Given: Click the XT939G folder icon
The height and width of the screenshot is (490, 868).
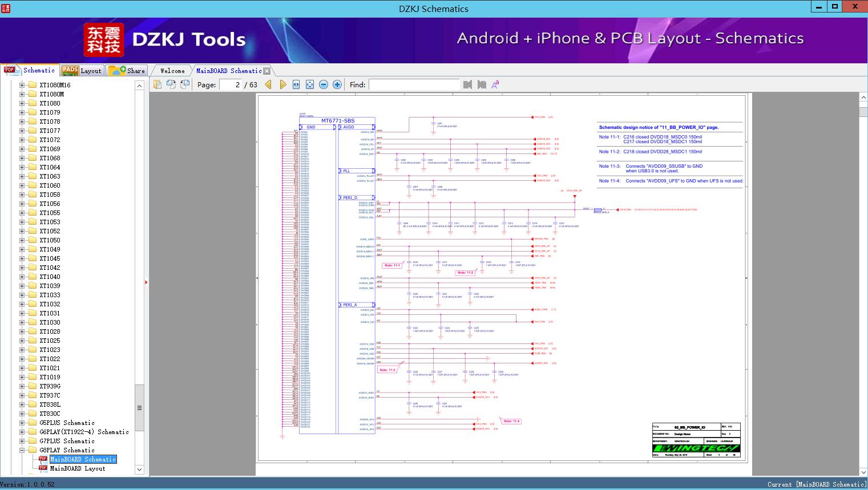Looking at the screenshot, I should point(33,386).
